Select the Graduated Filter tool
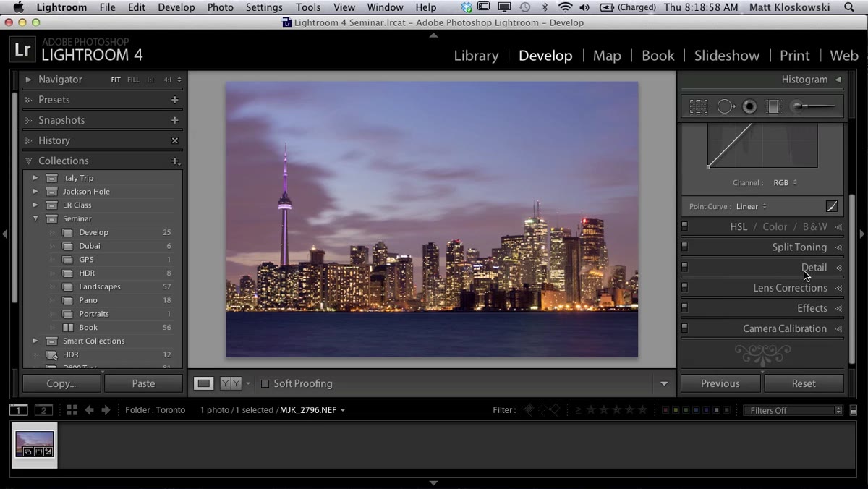 773,107
